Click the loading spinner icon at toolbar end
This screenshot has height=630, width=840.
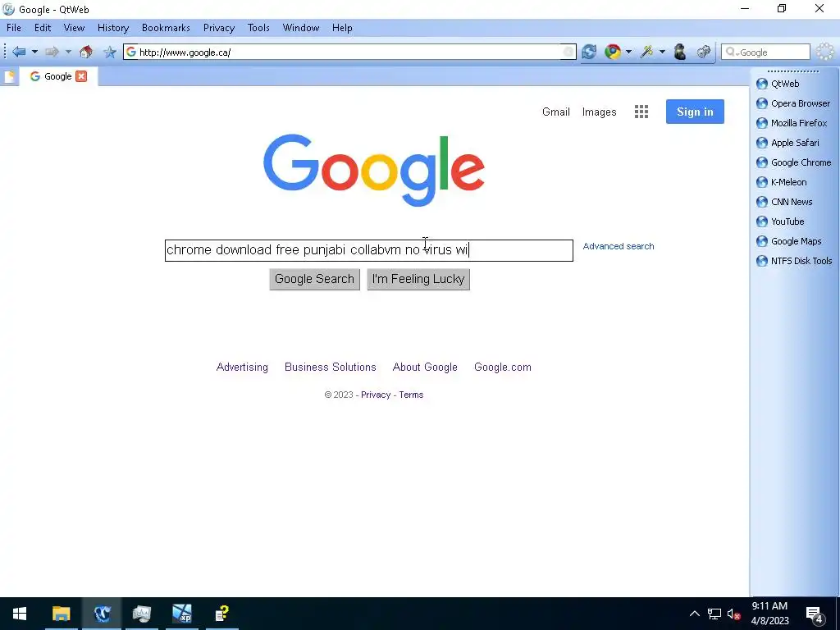click(825, 52)
